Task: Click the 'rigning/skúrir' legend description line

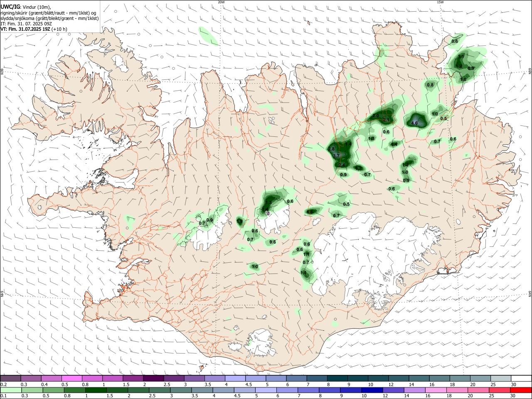Action: pos(48,12)
